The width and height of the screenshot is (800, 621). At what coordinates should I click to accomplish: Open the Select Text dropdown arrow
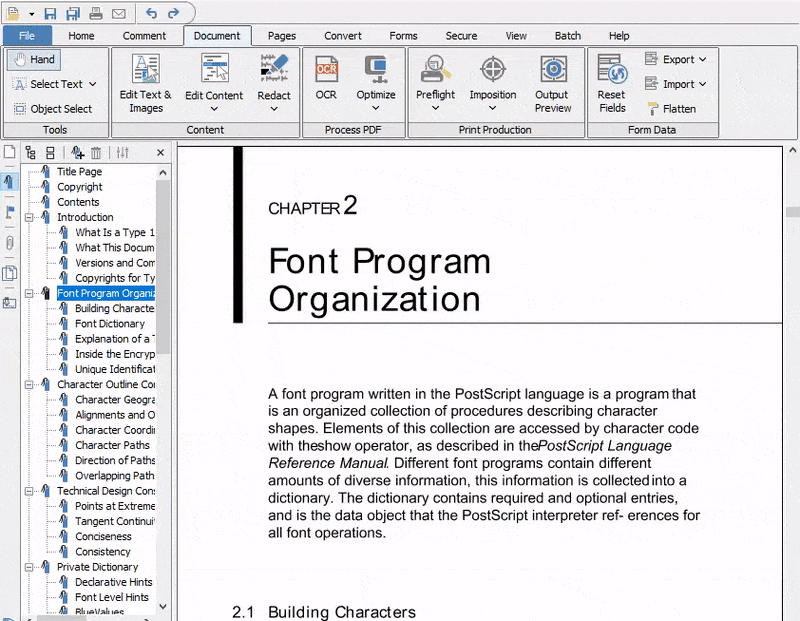tap(91, 84)
